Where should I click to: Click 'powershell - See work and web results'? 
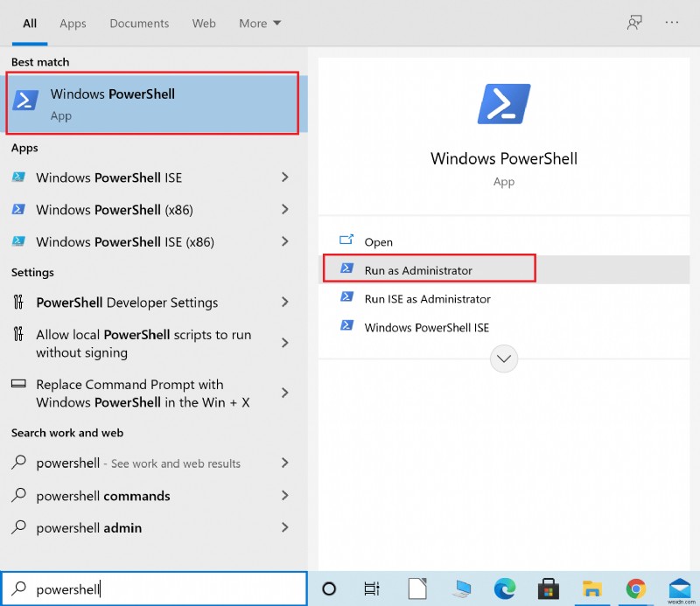pos(138,463)
